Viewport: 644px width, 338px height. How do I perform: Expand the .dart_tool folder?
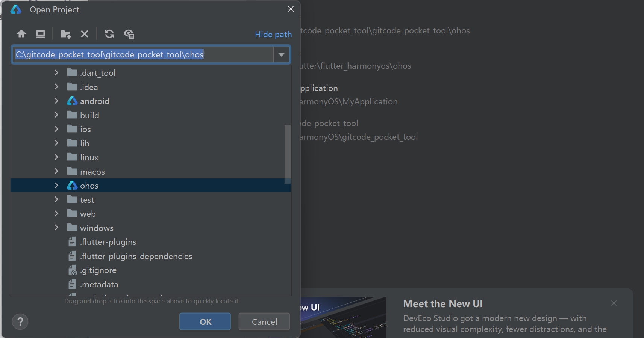56,72
